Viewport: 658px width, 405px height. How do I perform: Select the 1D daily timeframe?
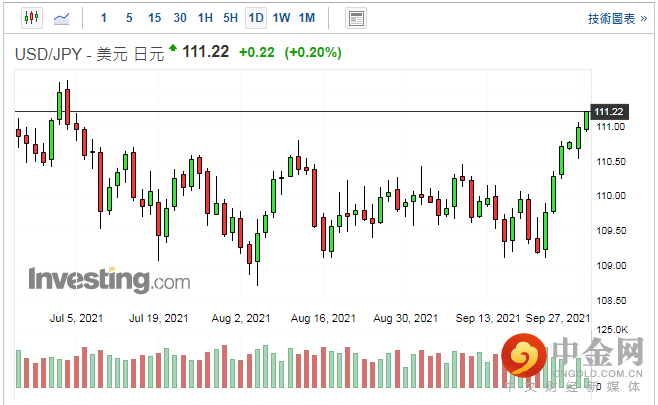point(256,18)
